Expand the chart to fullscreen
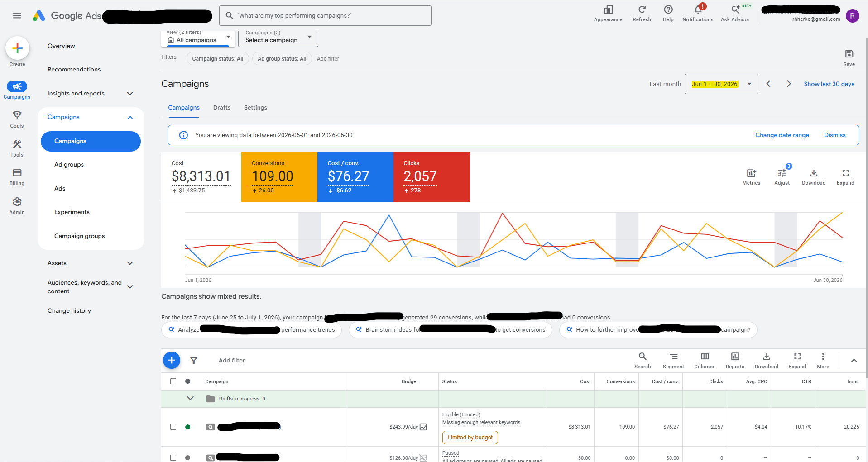 tap(845, 177)
